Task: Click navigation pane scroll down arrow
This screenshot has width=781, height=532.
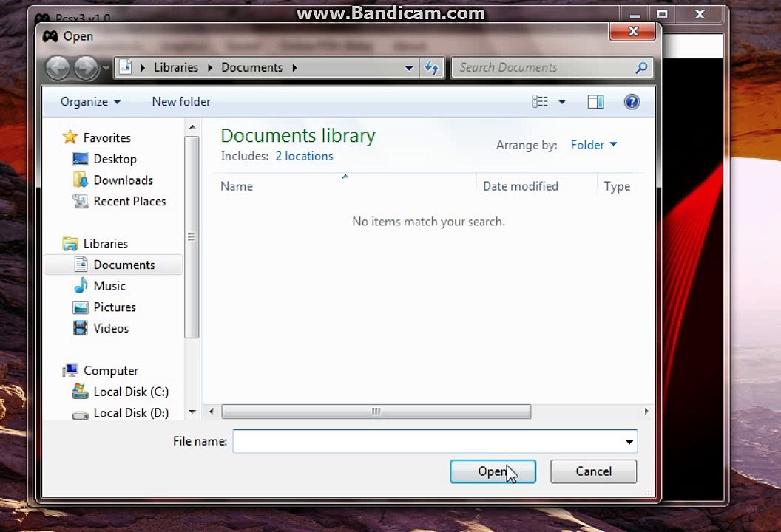Action: coord(192,412)
